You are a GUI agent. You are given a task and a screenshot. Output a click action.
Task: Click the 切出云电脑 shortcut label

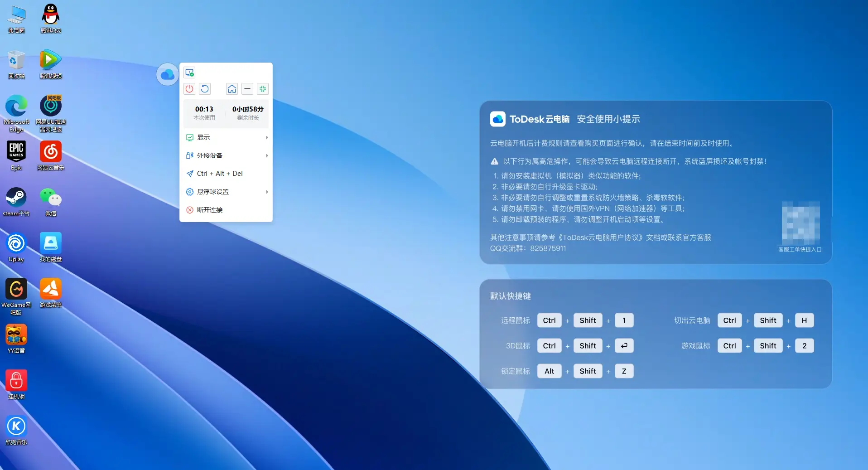tap(692, 320)
